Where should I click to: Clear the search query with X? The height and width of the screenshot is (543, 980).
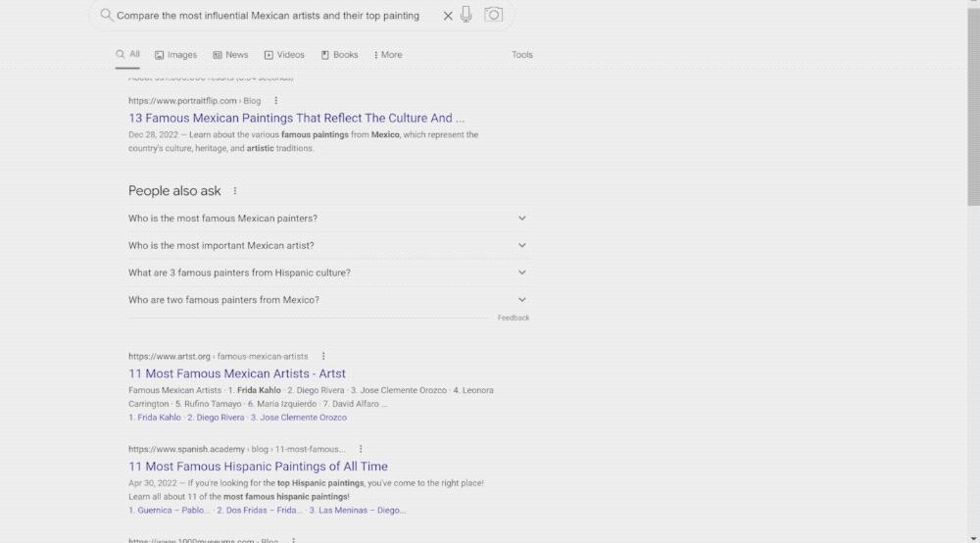pos(448,16)
